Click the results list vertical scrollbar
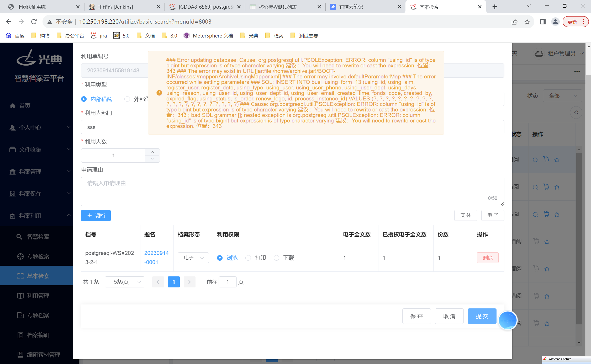Screen dimensions: 591x364 (579, 239)
